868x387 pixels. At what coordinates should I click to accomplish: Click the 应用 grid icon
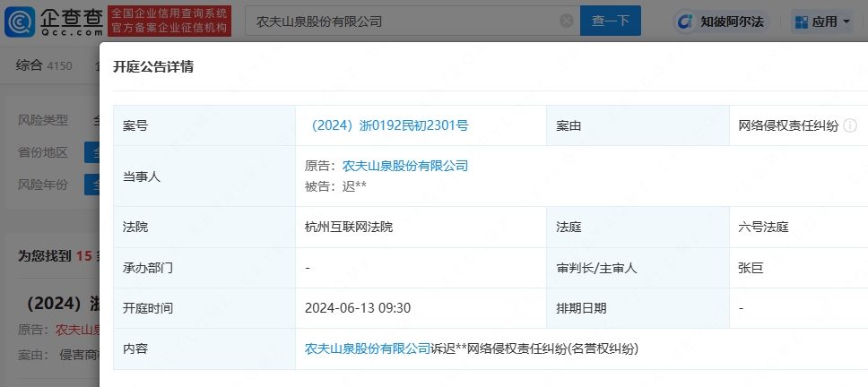point(801,22)
